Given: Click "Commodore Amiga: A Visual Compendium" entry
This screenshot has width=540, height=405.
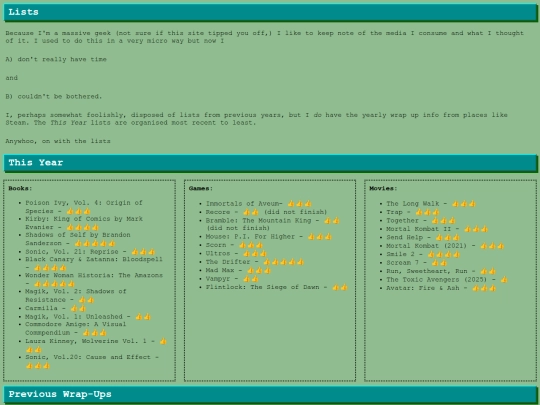Looking at the screenshot, I should click(76, 328).
